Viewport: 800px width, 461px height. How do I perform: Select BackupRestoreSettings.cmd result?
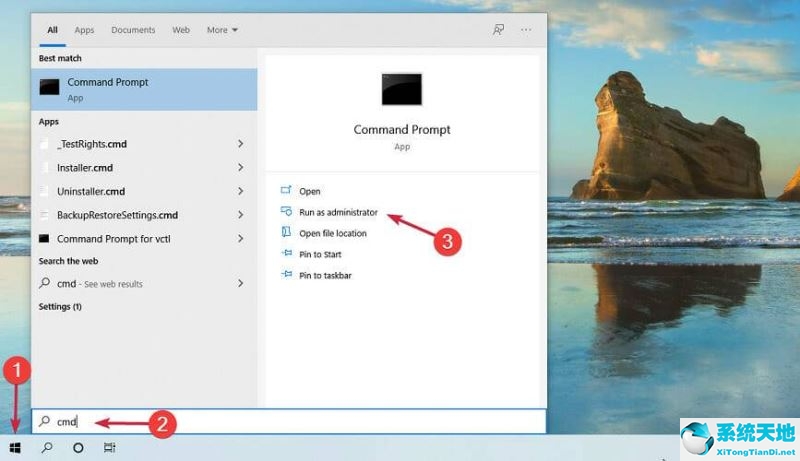(144, 215)
